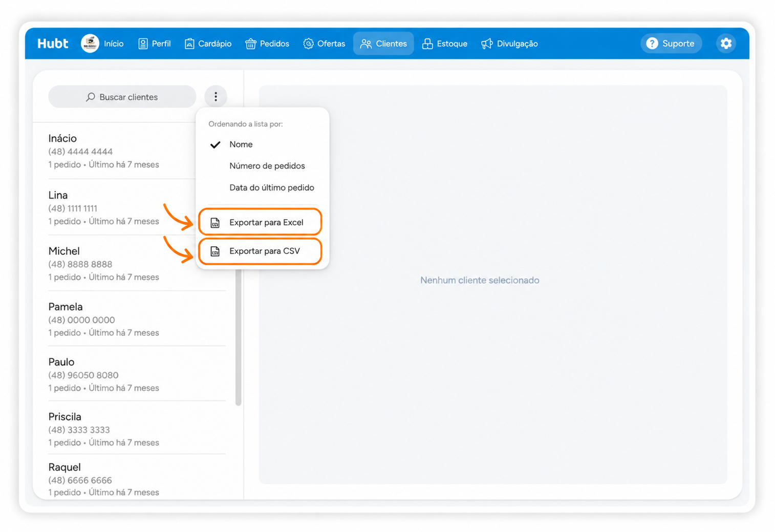Click the magnifier icon in search box

pos(91,97)
